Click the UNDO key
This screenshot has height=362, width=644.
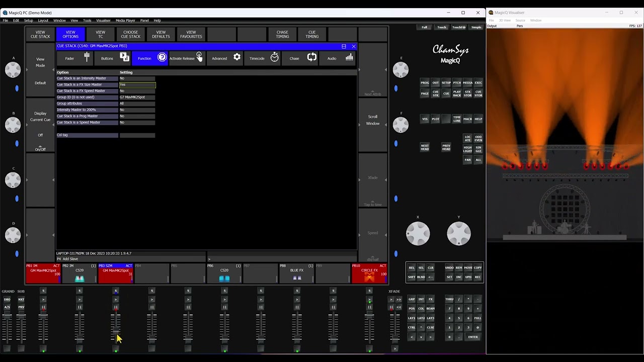coord(449,267)
